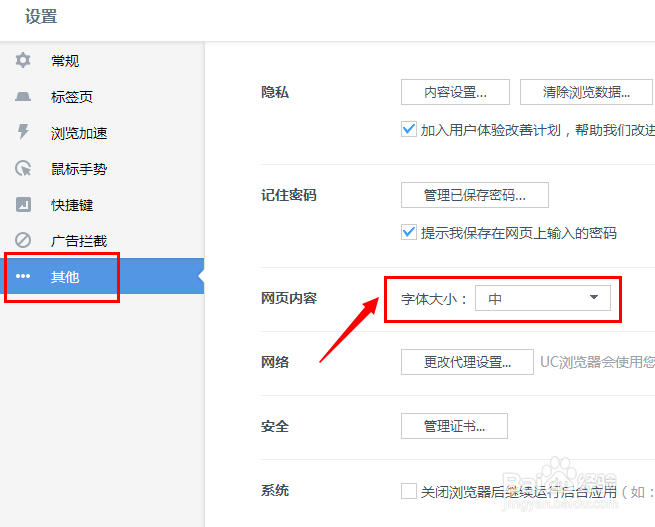Image resolution: width=655 pixels, height=527 pixels.
Task: Click the 记住密码 section label
Action: [x=289, y=195]
